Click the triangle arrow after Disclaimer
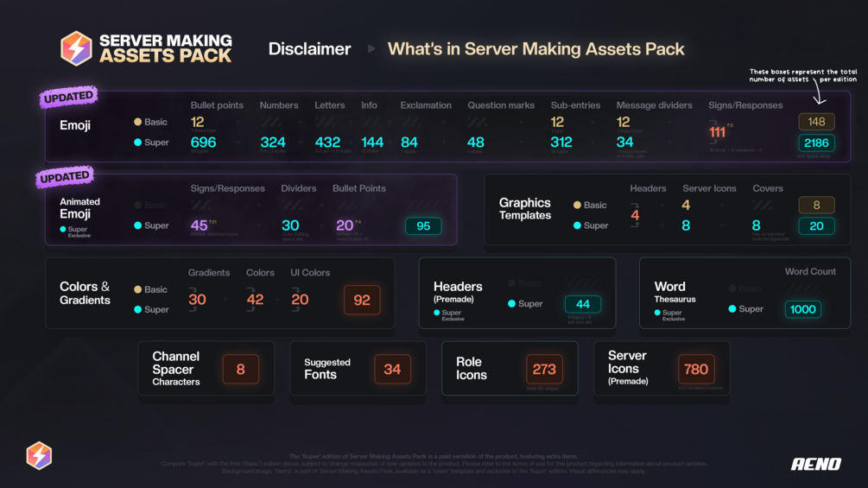Screen dimensions: 868x488 (371, 48)
